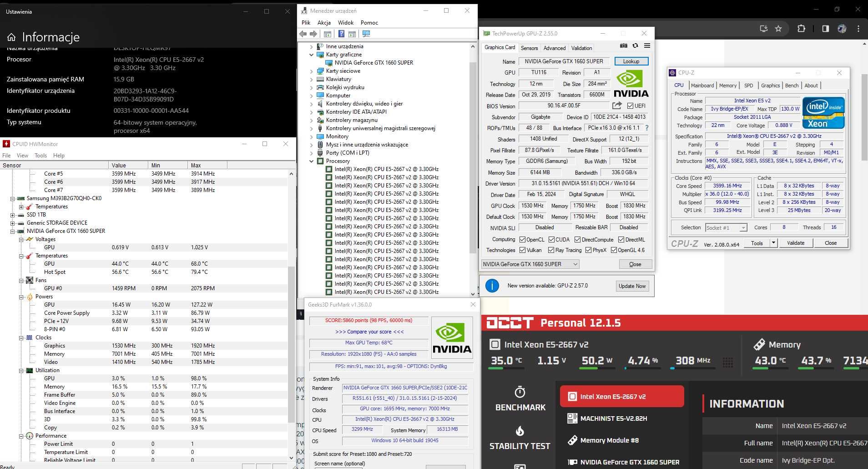Take a GPU-Z screenshot with the camera icon
Screen dimensions: 868x469
623,46
